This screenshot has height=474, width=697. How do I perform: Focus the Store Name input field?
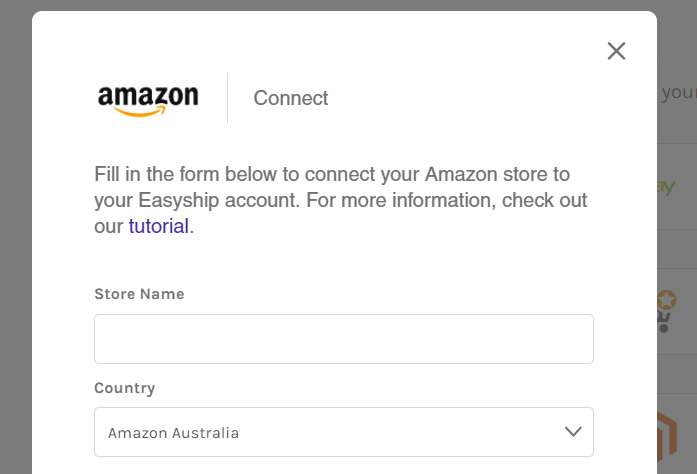343,339
